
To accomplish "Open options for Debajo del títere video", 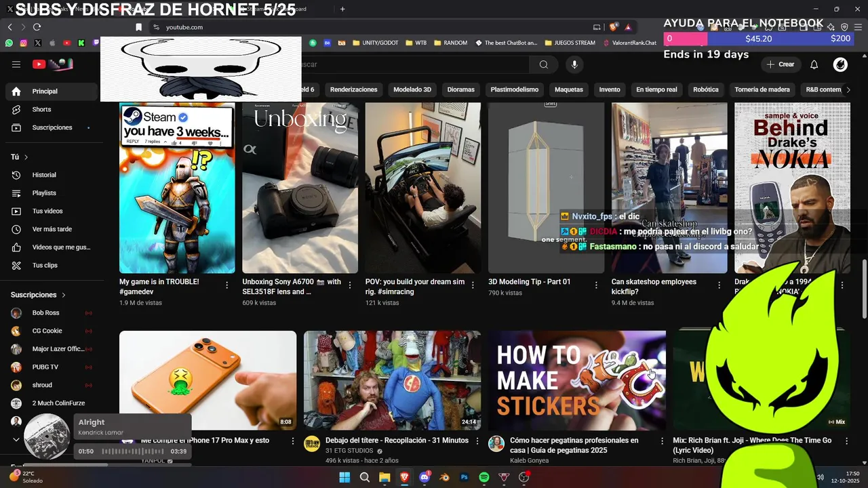I will tap(477, 441).
